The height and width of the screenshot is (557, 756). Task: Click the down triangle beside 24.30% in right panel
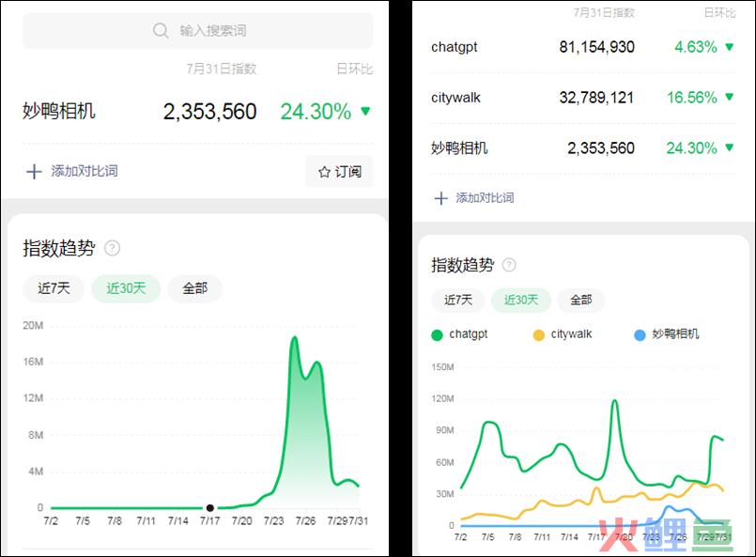730,147
